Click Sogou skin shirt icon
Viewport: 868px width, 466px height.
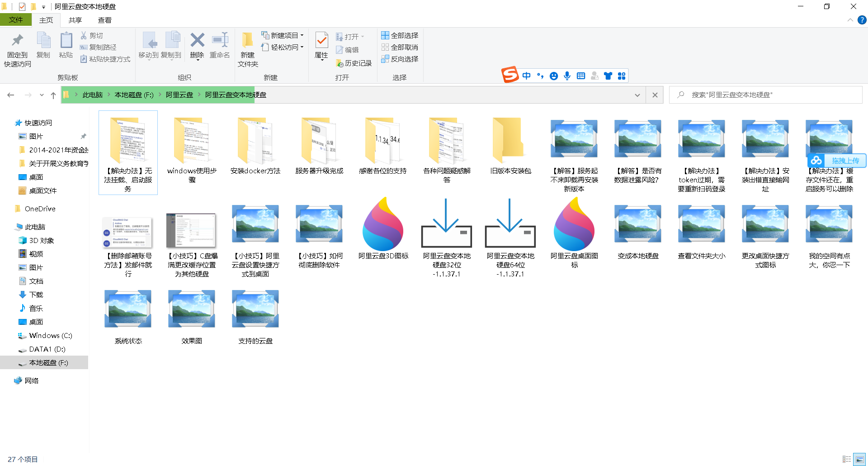coord(608,76)
